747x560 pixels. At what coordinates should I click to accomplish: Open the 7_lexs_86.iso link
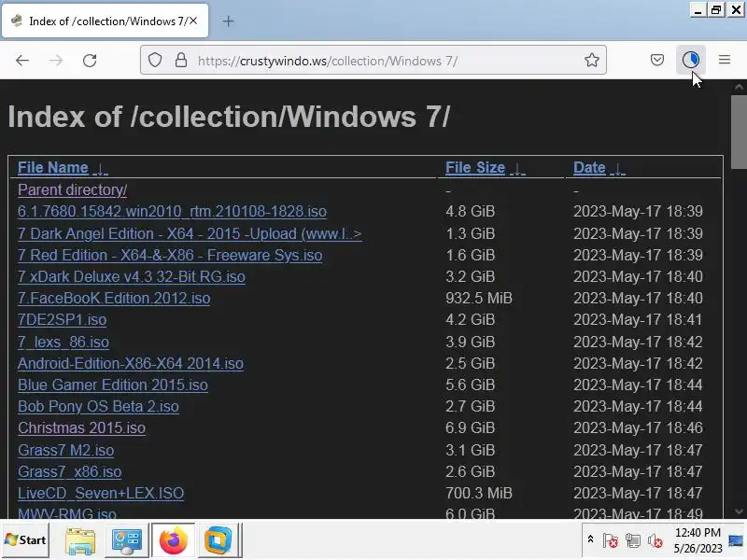(x=63, y=342)
